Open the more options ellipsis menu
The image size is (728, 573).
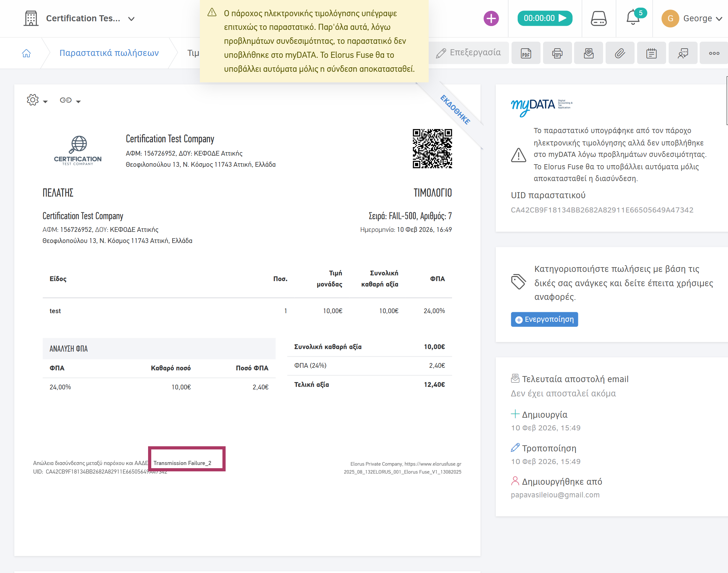[714, 53]
